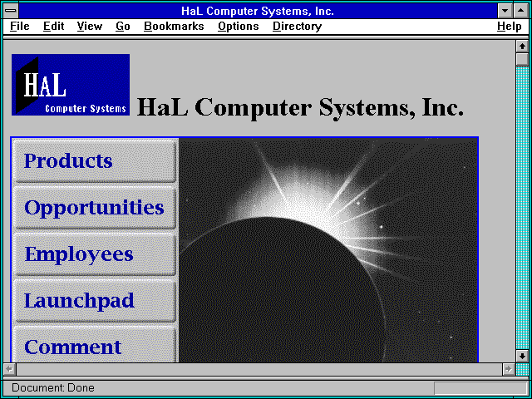Open the window control menu box
The image size is (532, 399).
click(11, 11)
